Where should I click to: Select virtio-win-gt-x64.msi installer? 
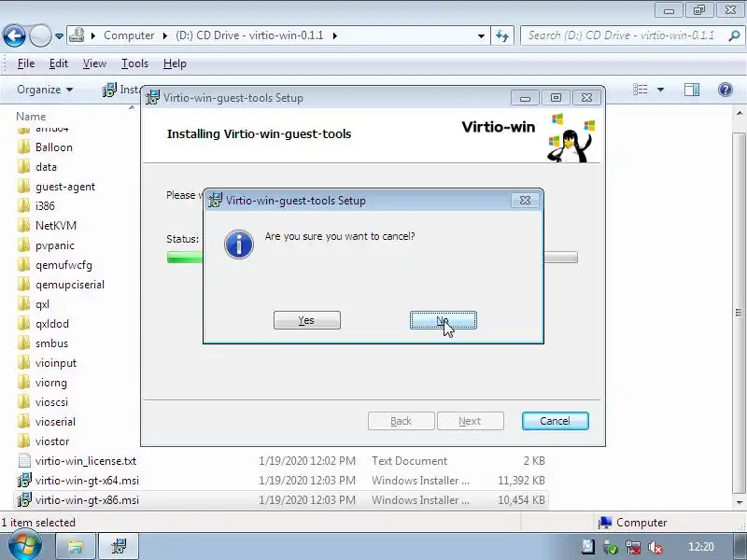pyautogui.click(x=87, y=481)
